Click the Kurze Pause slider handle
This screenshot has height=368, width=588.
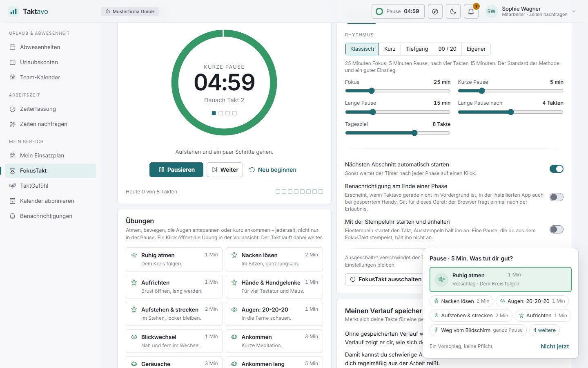coord(482,91)
